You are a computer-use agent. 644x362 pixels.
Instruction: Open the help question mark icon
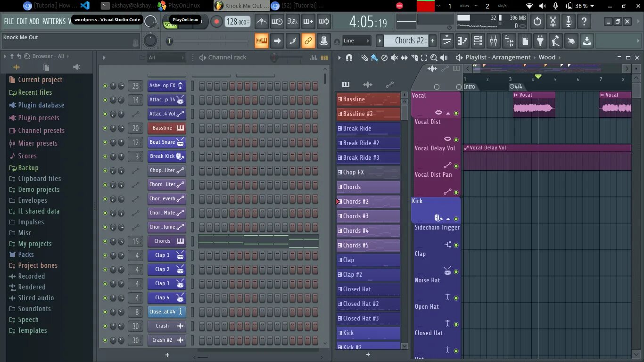click(x=584, y=22)
